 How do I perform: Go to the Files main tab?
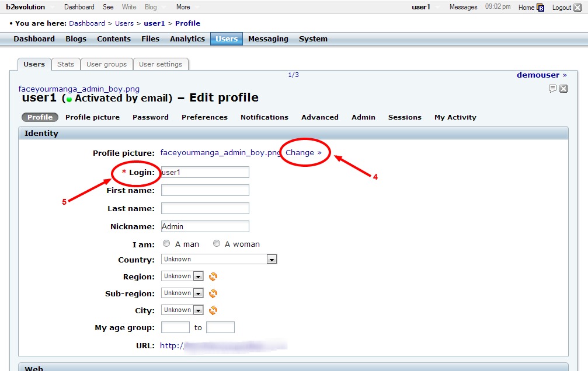(x=151, y=38)
